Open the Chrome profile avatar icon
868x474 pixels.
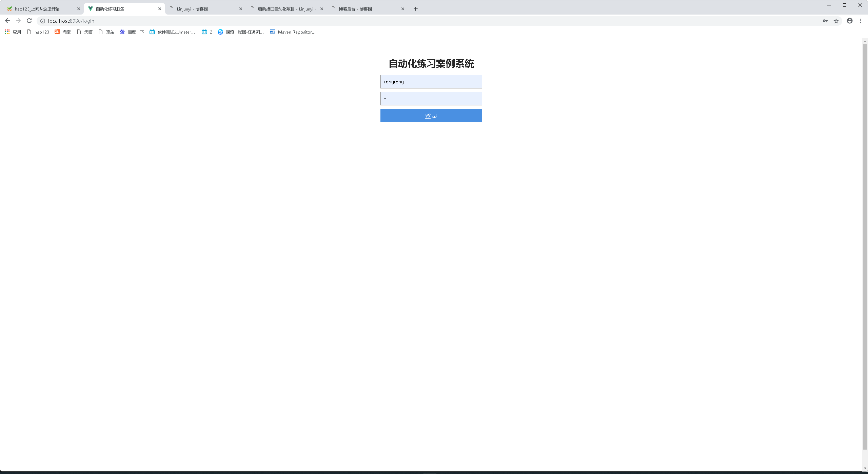[x=849, y=21]
